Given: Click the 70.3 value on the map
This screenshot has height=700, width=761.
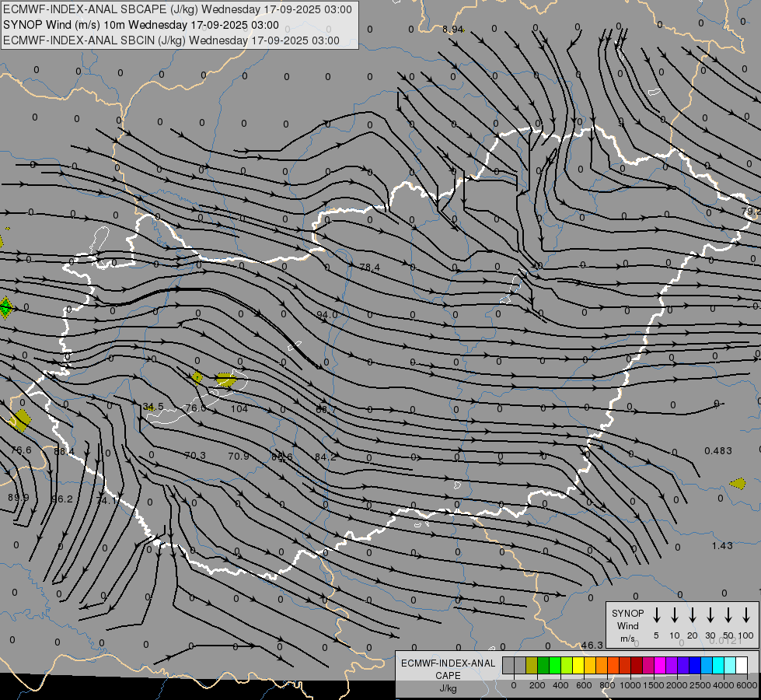Looking at the screenshot, I should 196,456.
